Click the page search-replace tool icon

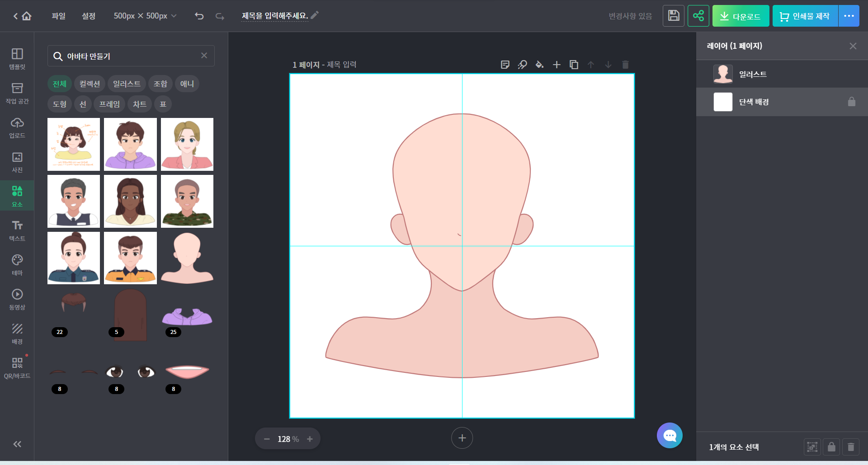(523, 65)
